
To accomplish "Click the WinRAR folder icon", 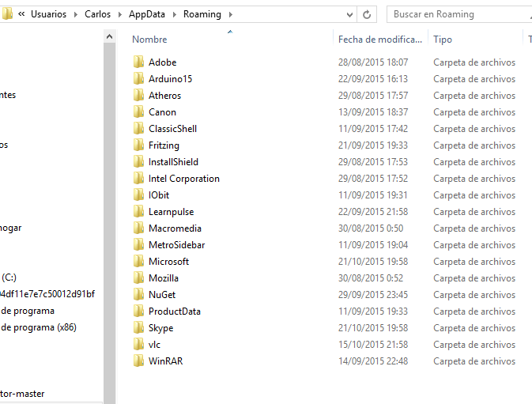I will point(139,361).
